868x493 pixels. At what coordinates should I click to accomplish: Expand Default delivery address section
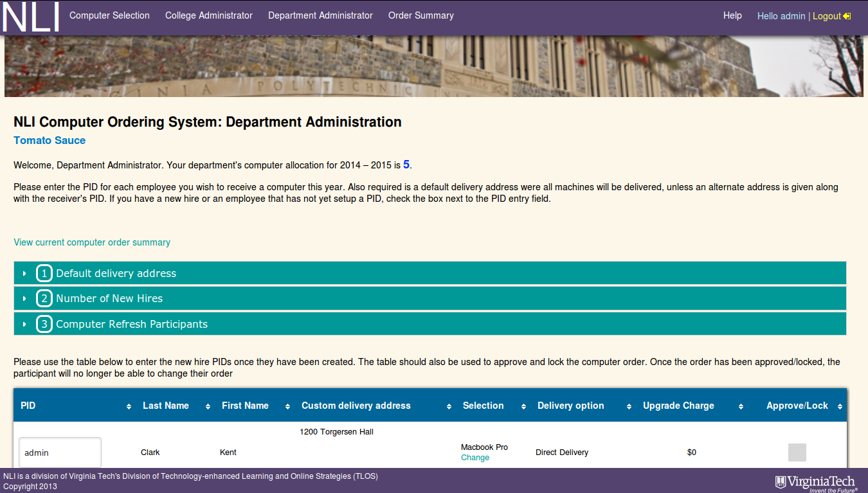point(116,273)
